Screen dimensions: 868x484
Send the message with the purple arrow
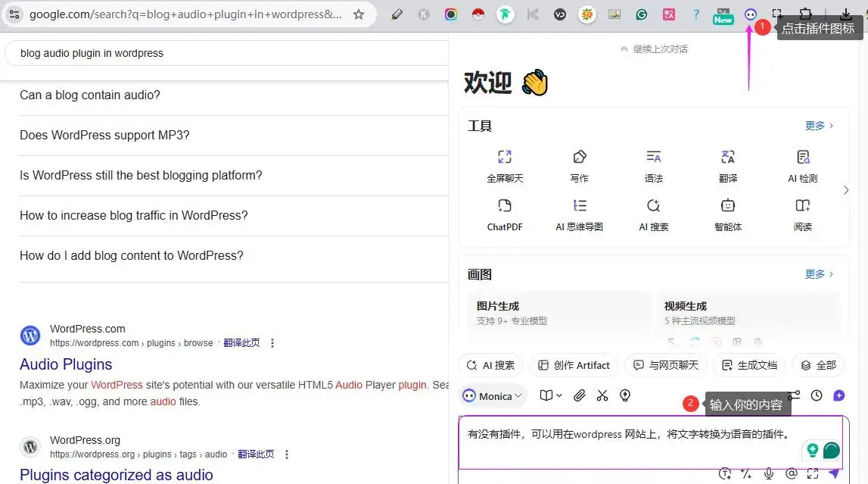tap(834, 473)
